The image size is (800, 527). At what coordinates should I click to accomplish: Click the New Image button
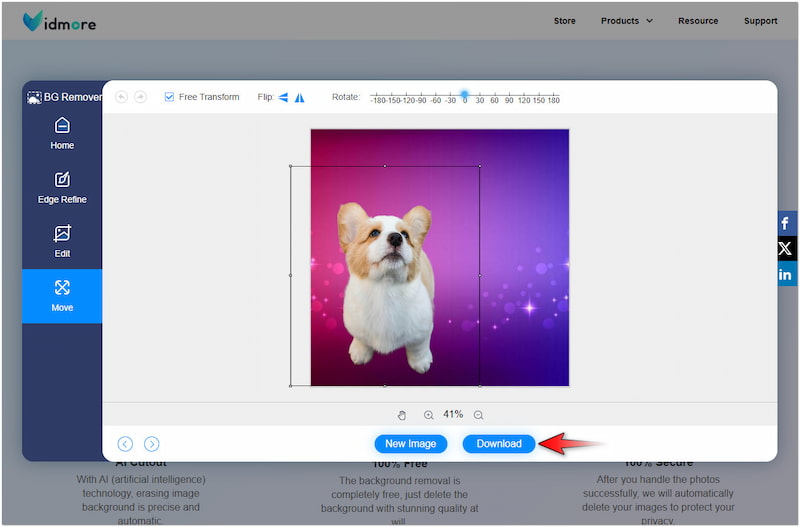410,444
